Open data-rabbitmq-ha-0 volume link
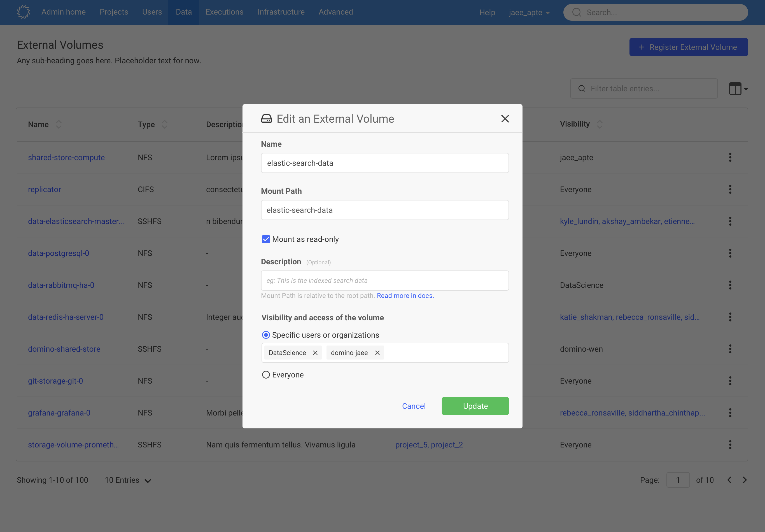Image resolution: width=765 pixels, height=532 pixels. click(x=61, y=285)
